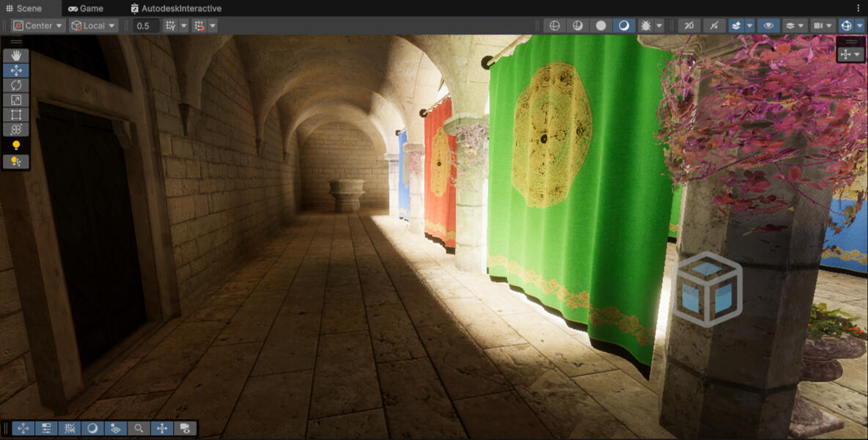Switch to the Game tab

85,8
